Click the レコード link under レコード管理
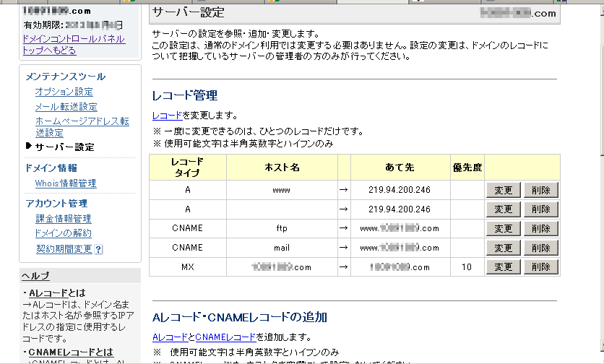Viewport: 604px width, 364px height. 167,116
